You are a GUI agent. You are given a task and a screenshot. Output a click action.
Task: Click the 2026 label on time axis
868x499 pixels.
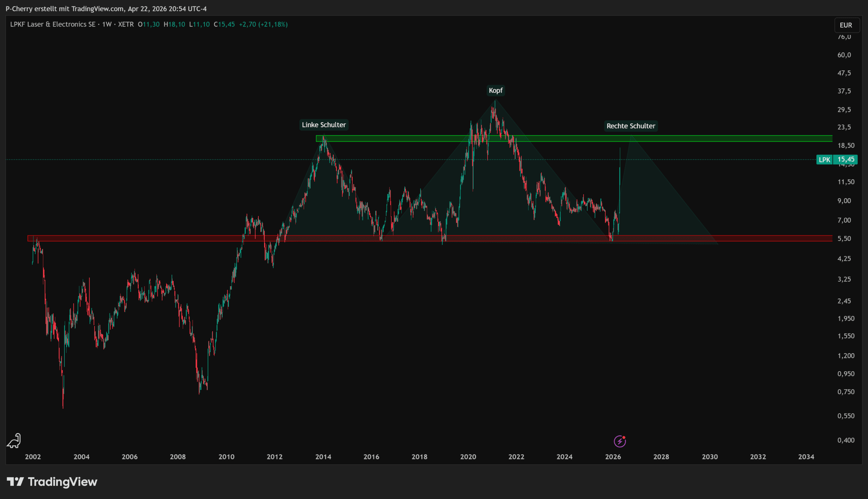pyautogui.click(x=613, y=457)
